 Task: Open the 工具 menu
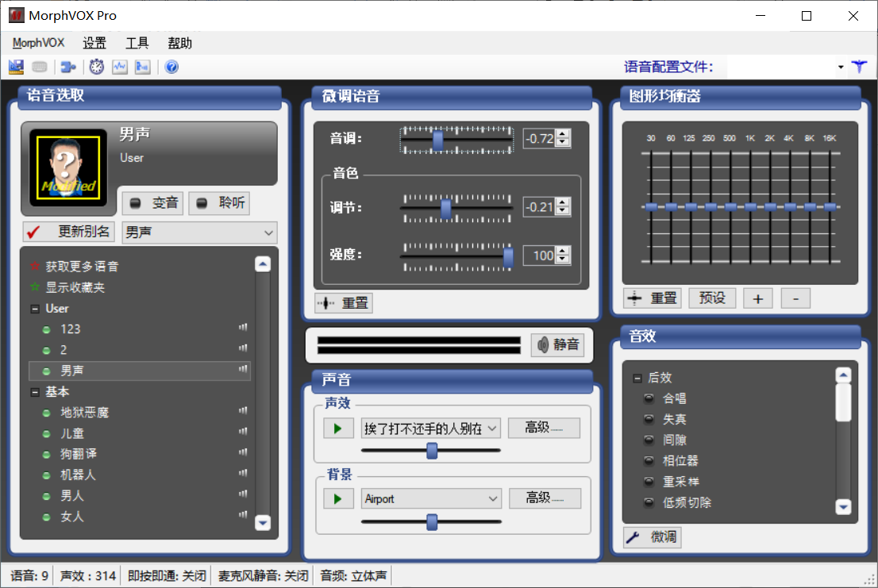(x=137, y=43)
